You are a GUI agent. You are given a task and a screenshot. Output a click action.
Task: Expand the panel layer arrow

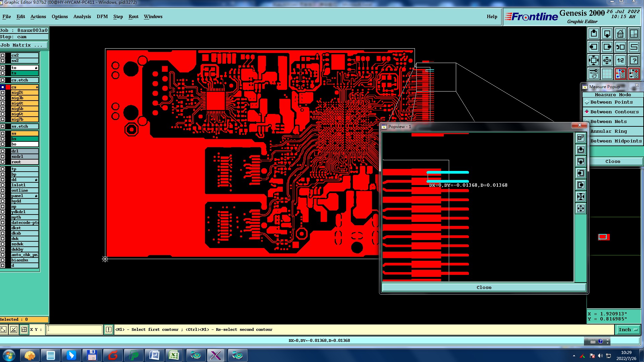[x=36, y=196]
